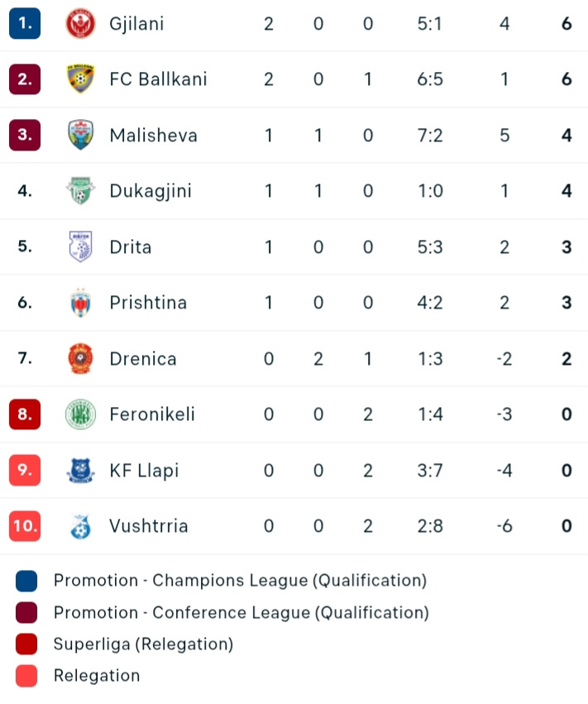Viewport: 588px width, 704px height.
Task: Open the Drenica club crest
Action: point(80,358)
